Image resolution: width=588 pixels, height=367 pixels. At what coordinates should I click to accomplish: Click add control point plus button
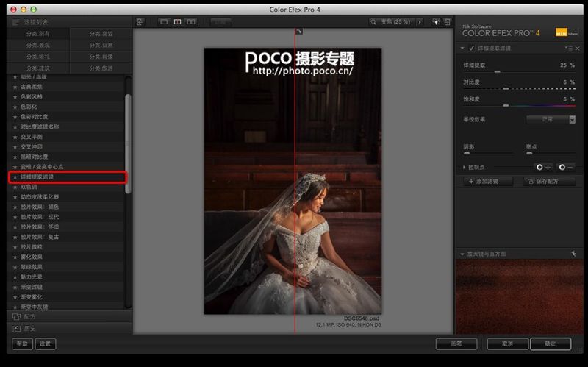click(x=543, y=167)
